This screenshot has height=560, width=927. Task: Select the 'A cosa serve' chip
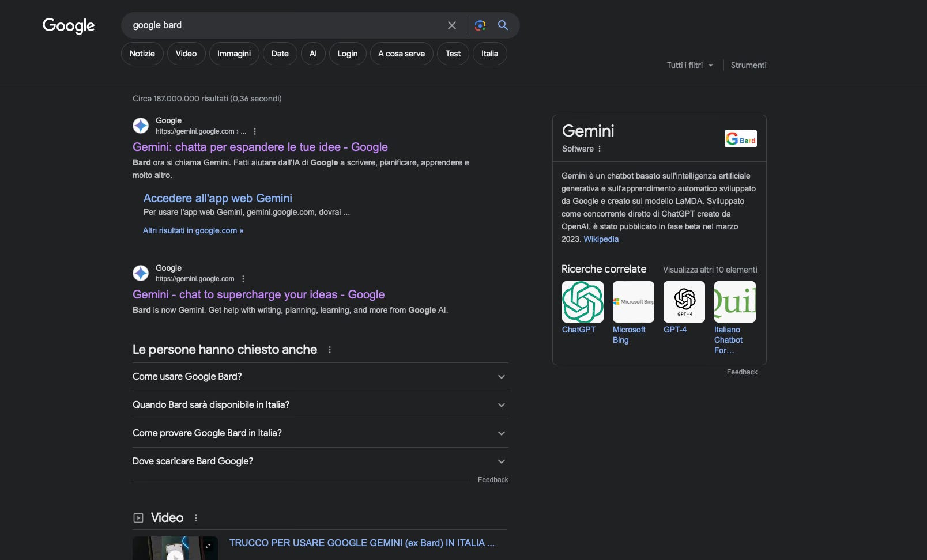[402, 54]
